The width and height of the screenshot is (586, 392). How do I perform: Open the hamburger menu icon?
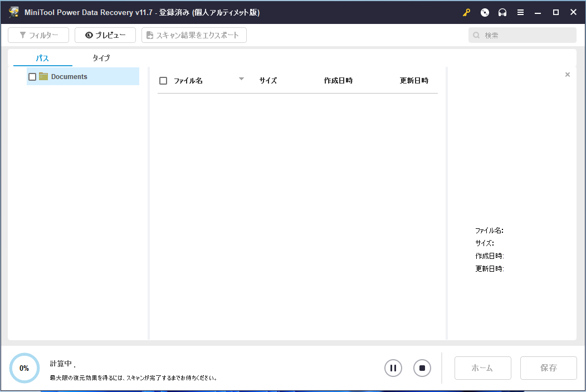point(520,12)
